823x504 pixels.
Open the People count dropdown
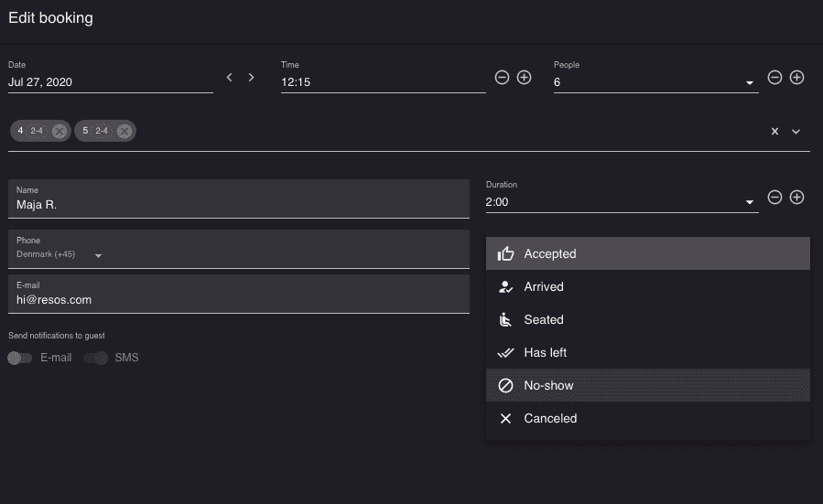(x=750, y=83)
